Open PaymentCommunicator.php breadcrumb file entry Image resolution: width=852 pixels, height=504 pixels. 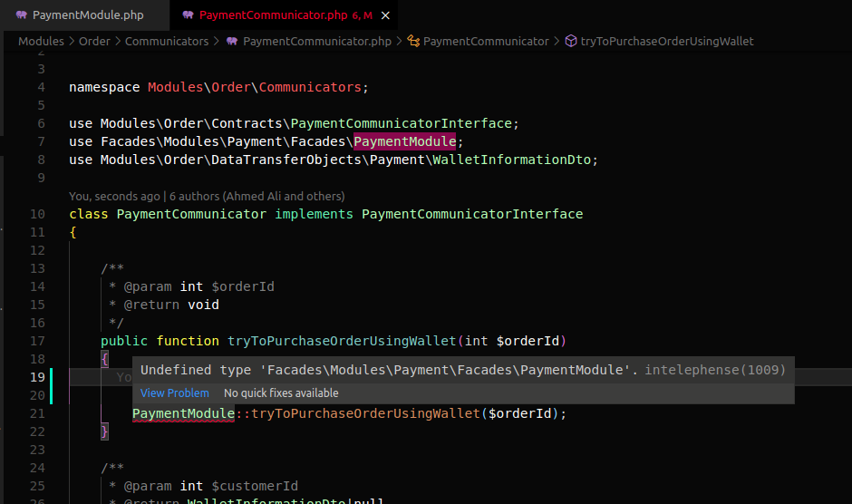coord(317,42)
